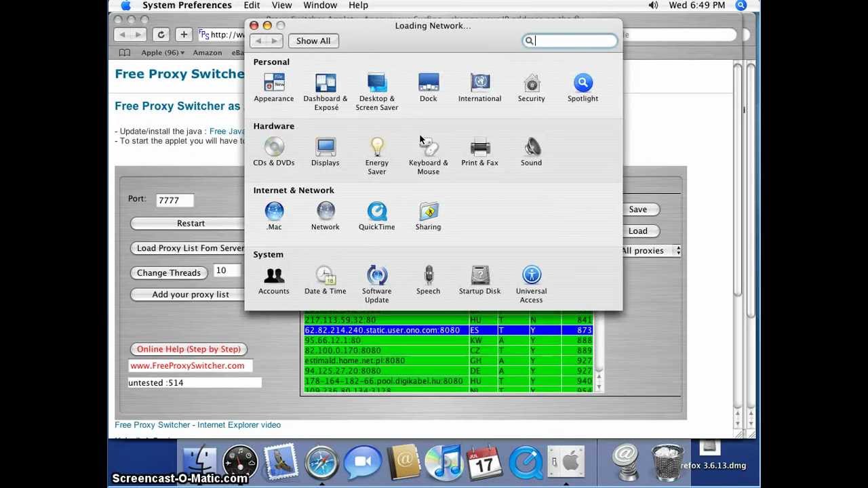
Task: Open Finder from the Dock
Action: [x=199, y=462]
